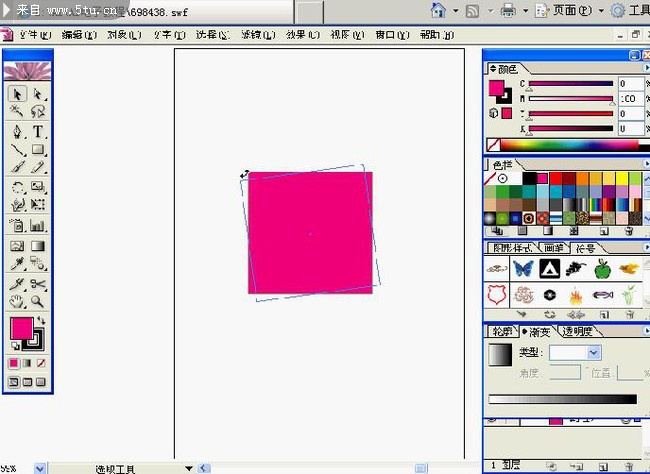
Task: Click the magenta fill swatch in toolbox
Action: click(21, 328)
